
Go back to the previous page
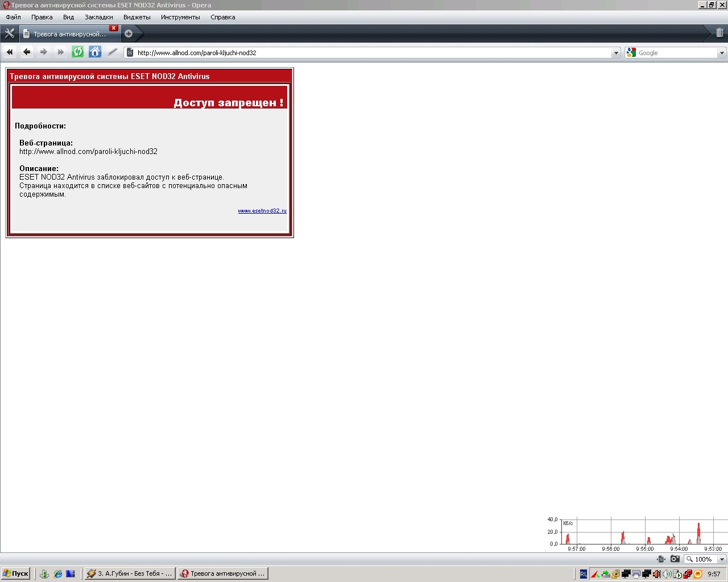27,52
